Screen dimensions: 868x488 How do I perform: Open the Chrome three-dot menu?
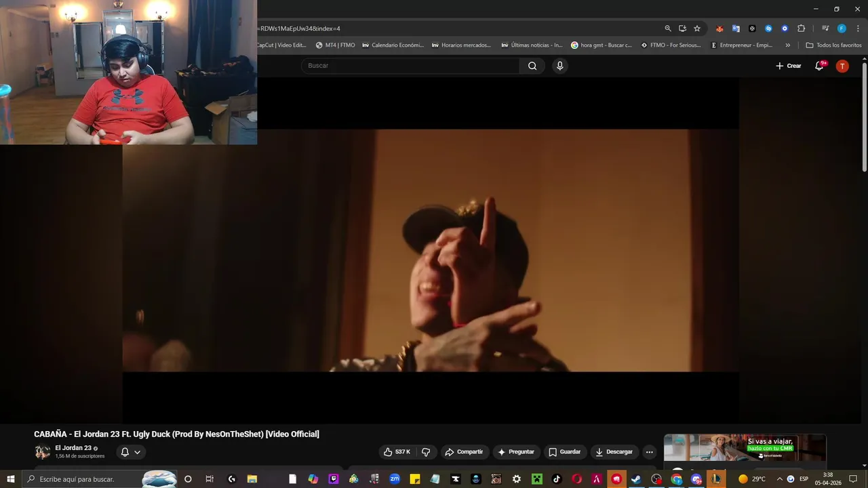(858, 28)
